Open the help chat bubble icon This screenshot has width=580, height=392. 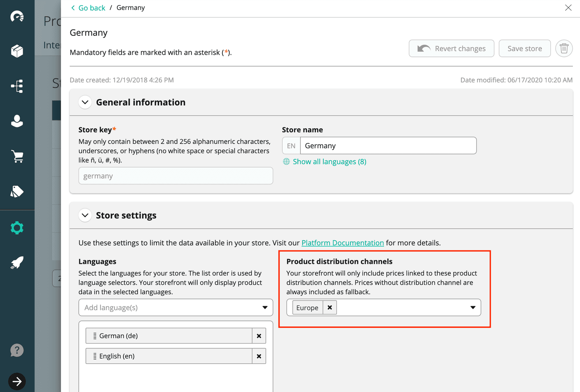[17, 350]
